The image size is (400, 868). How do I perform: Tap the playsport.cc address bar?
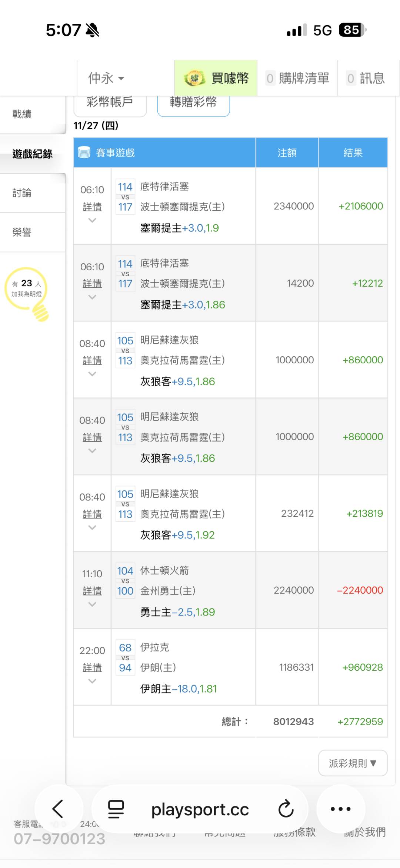tap(200, 809)
